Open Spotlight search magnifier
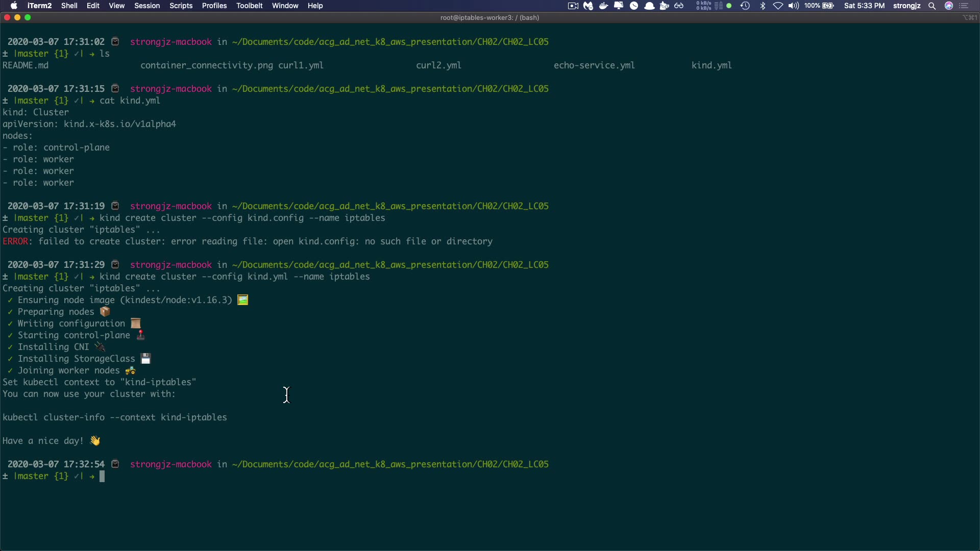This screenshot has height=551, width=980. point(932,6)
